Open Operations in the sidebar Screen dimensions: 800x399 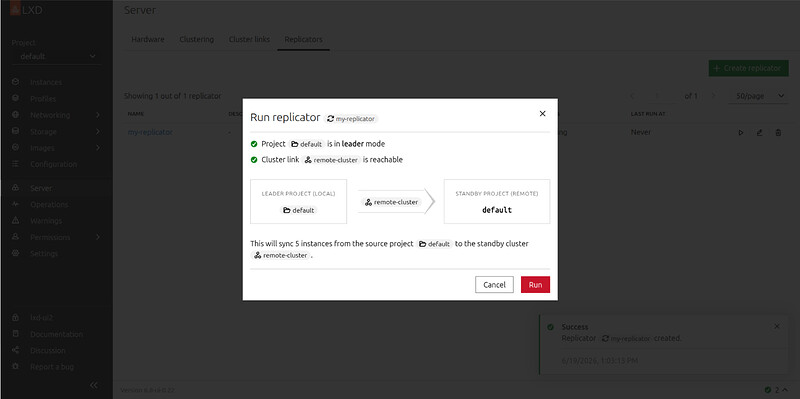(x=49, y=205)
